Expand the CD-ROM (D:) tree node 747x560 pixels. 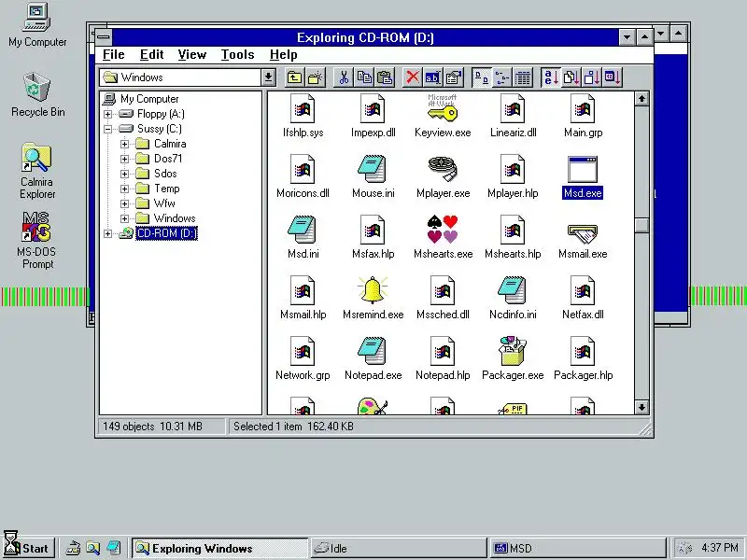coord(107,234)
